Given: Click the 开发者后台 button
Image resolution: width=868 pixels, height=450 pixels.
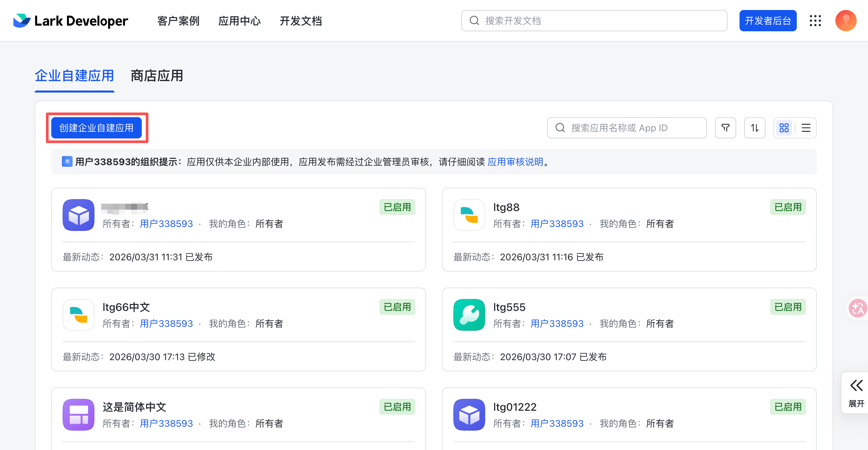Looking at the screenshot, I should click(x=767, y=21).
